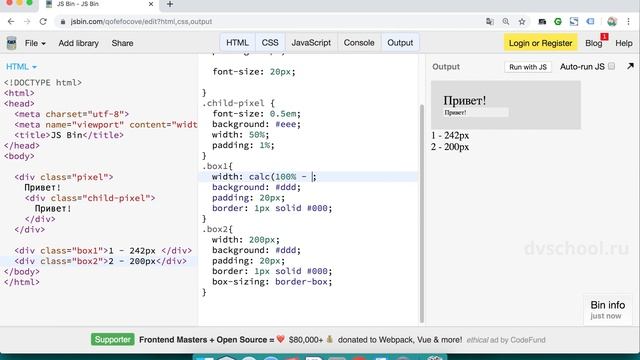Pop out output with the arrow icon

coord(630,66)
